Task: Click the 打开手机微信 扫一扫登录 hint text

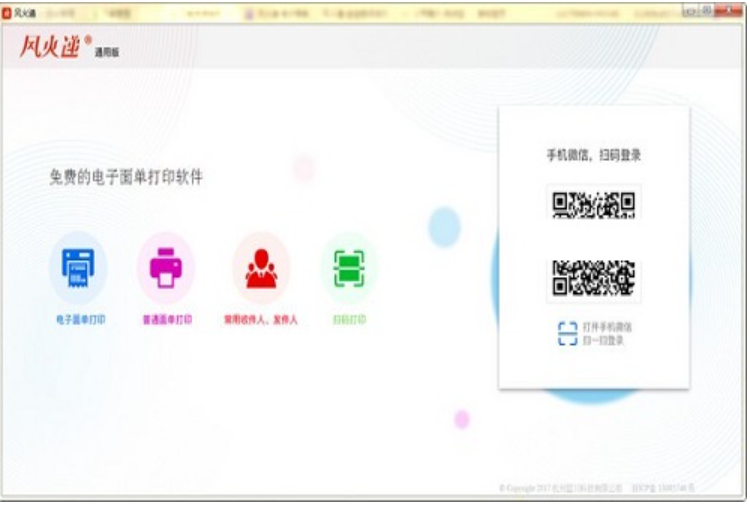Action: [x=607, y=333]
